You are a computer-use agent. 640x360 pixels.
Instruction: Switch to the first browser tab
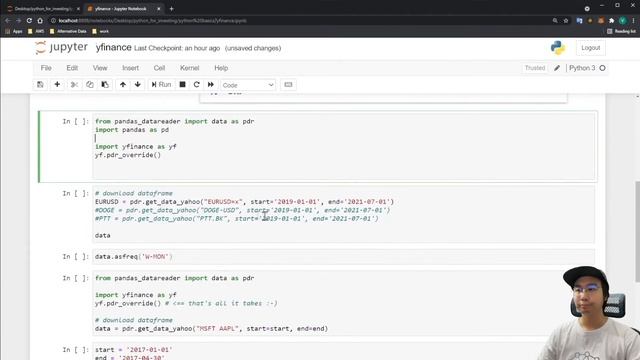tap(43, 9)
